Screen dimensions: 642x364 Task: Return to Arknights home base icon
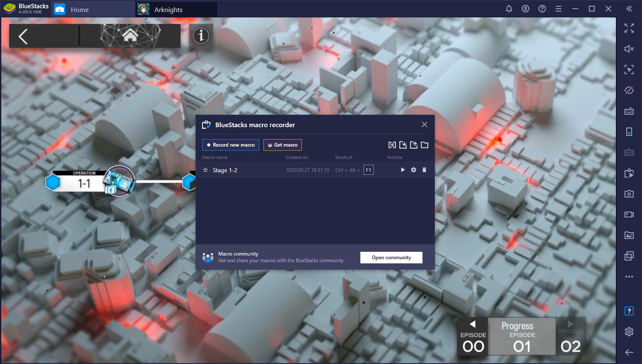point(130,36)
